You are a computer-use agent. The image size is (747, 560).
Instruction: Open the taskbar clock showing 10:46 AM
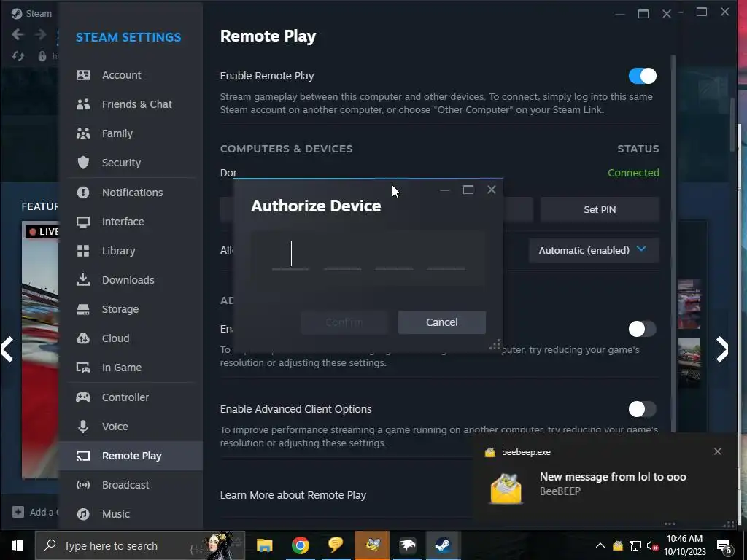[684, 545]
